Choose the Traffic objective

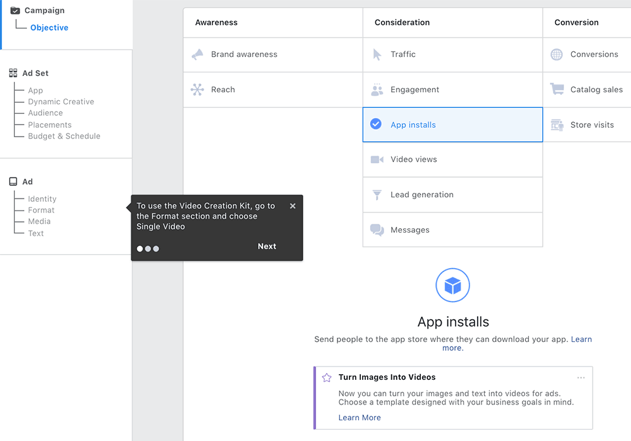(x=453, y=54)
